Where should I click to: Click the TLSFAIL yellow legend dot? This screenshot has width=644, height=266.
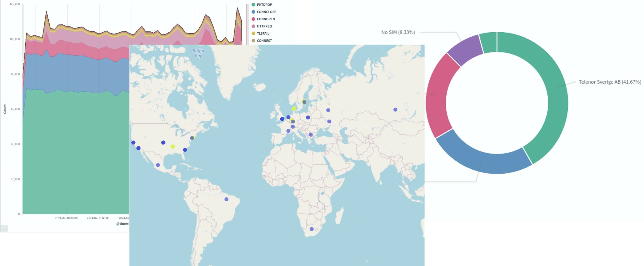click(253, 34)
